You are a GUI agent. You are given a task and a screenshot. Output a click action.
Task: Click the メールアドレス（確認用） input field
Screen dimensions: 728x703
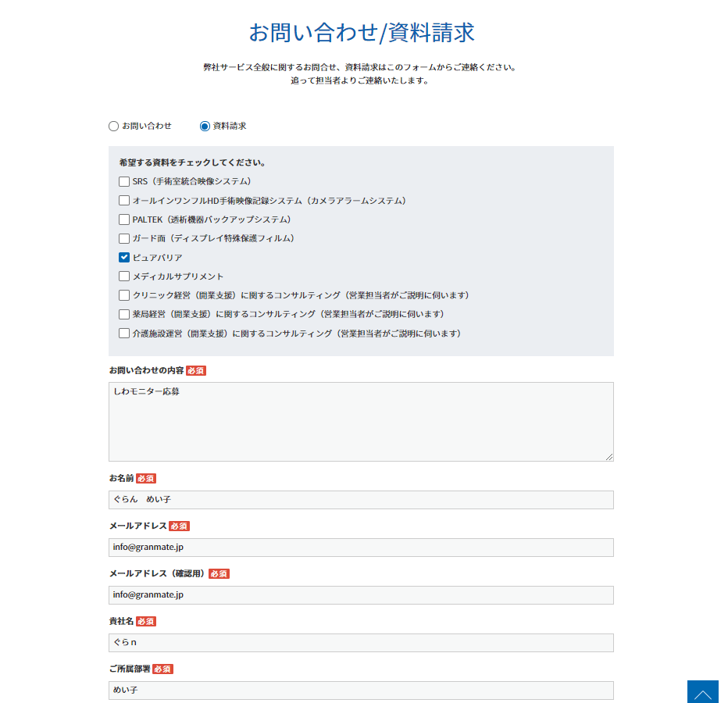361,595
